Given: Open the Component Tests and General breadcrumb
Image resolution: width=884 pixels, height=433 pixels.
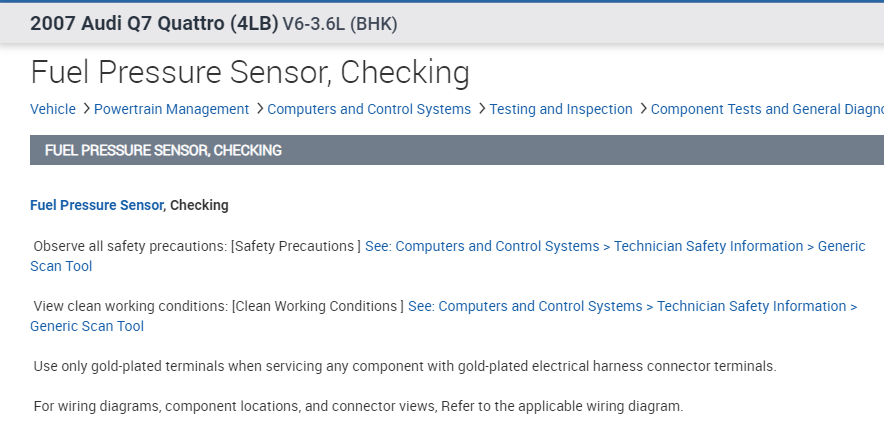Looking at the screenshot, I should coord(766,109).
